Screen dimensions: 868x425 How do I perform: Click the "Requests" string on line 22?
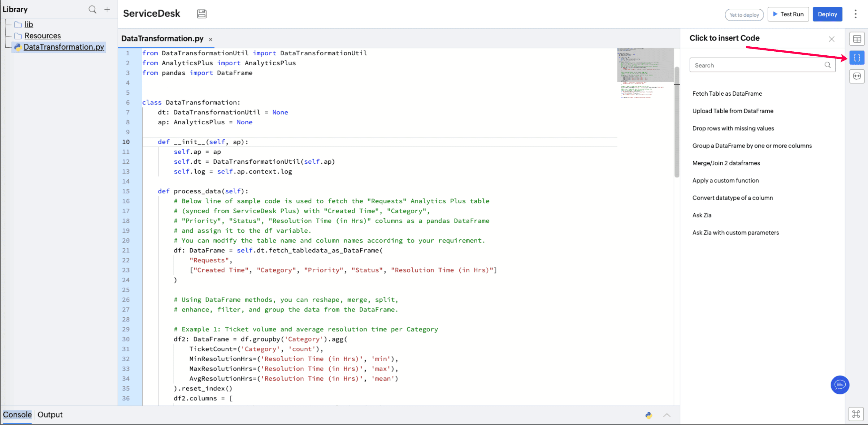[209, 260]
